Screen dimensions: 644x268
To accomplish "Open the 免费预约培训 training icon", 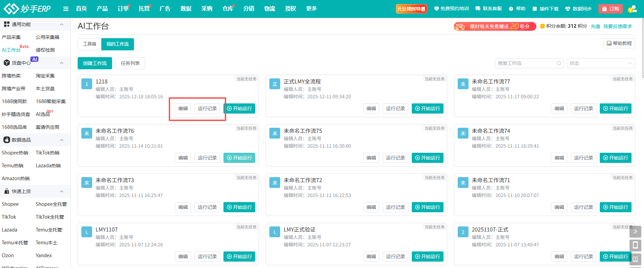I will pyautogui.click(x=436, y=9).
